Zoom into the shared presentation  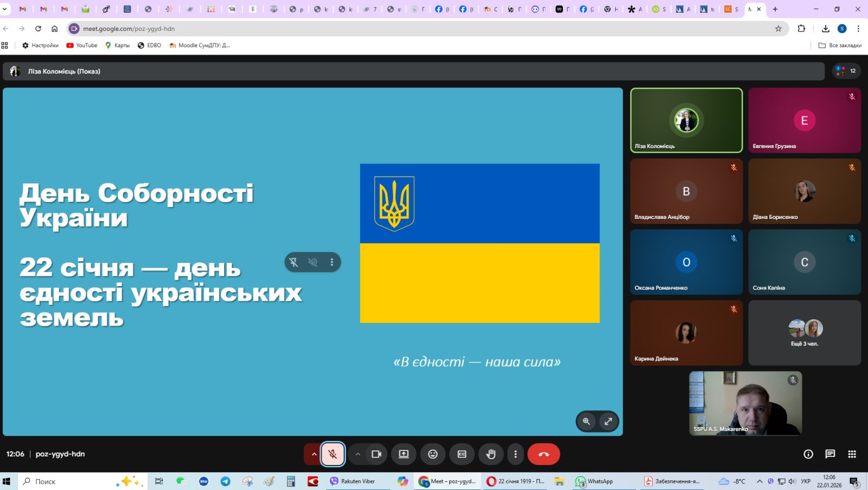[586, 421]
